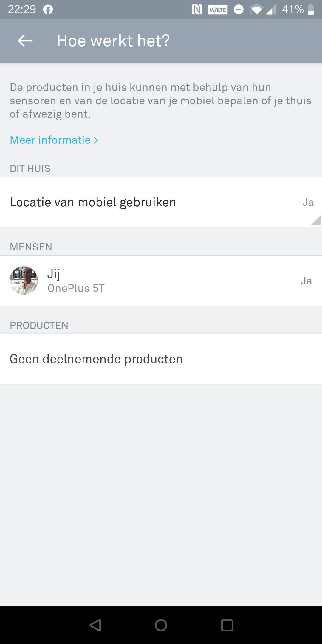Tap the back arrow in header
This screenshot has width=322, height=644.
coord(25,41)
